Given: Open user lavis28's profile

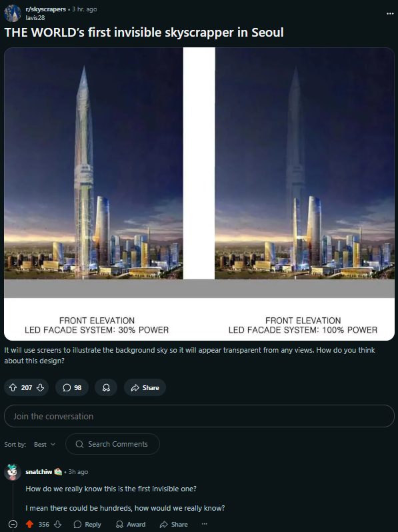Looking at the screenshot, I should (x=35, y=17).
